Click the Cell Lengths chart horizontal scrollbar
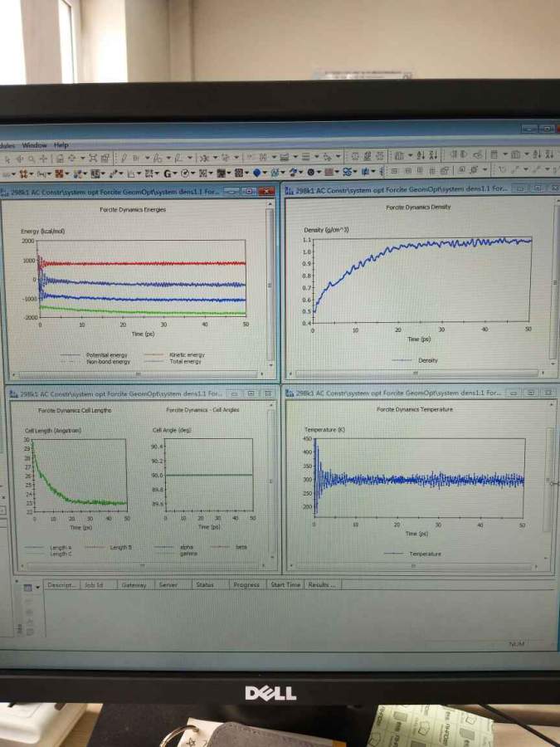This screenshot has height=747, width=560. 141,566
